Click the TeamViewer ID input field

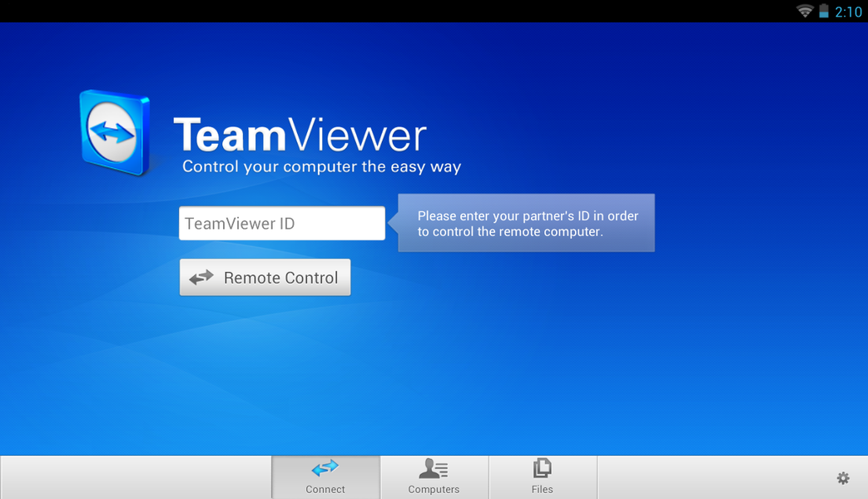[x=281, y=223]
